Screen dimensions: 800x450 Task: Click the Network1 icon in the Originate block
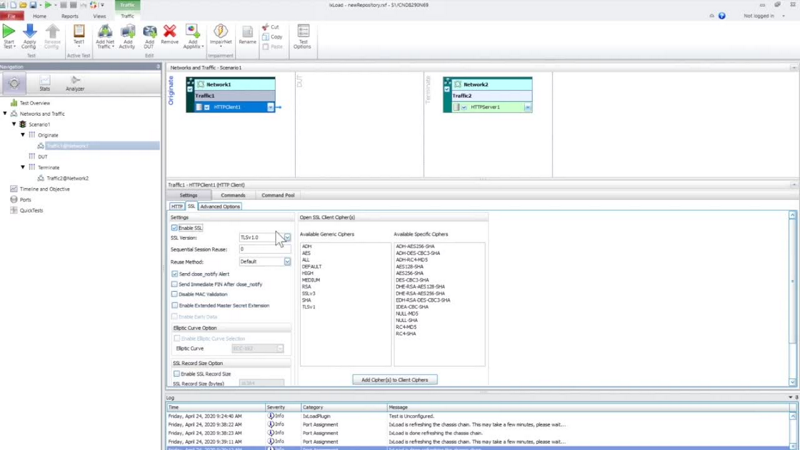[x=201, y=84]
